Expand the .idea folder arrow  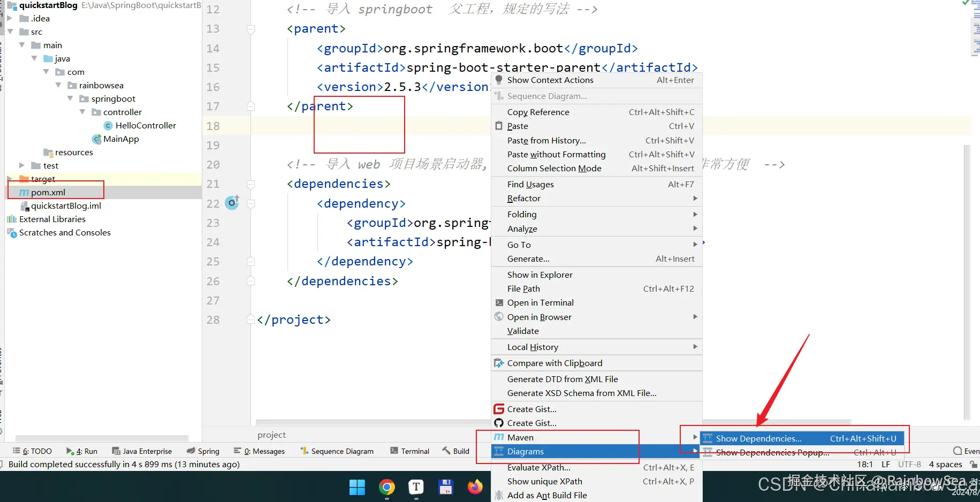pyautogui.click(x=10, y=18)
